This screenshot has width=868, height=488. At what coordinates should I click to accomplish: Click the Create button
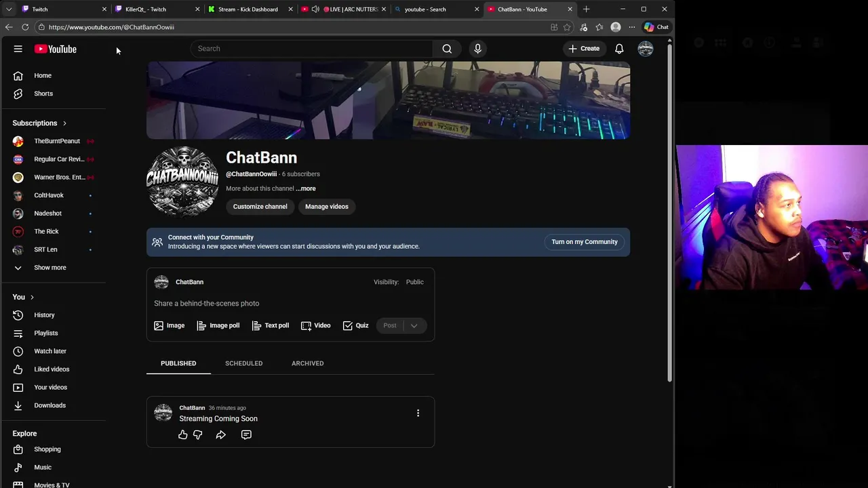[x=584, y=49]
